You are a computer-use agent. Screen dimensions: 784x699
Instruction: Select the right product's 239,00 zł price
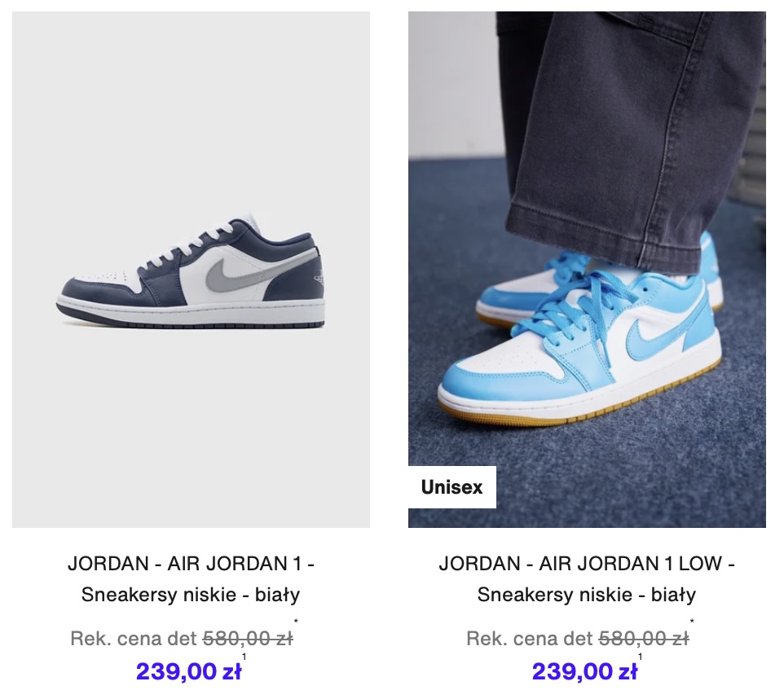tap(584, 671)
